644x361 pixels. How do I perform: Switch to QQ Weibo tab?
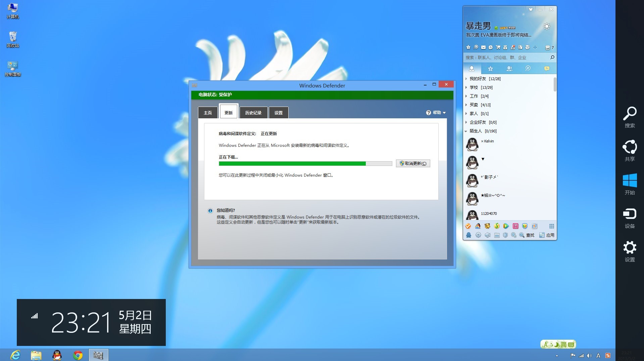click(528, 68)
